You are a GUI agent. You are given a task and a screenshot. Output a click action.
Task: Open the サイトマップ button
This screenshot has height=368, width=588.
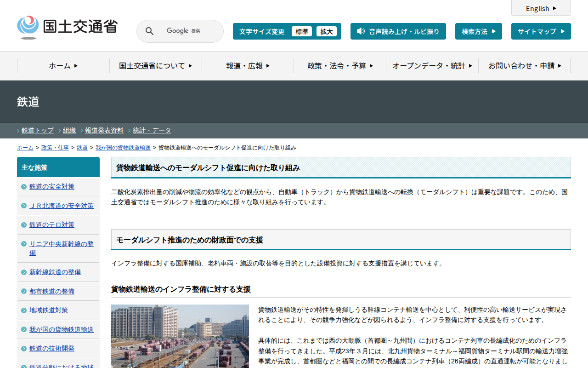541,32
